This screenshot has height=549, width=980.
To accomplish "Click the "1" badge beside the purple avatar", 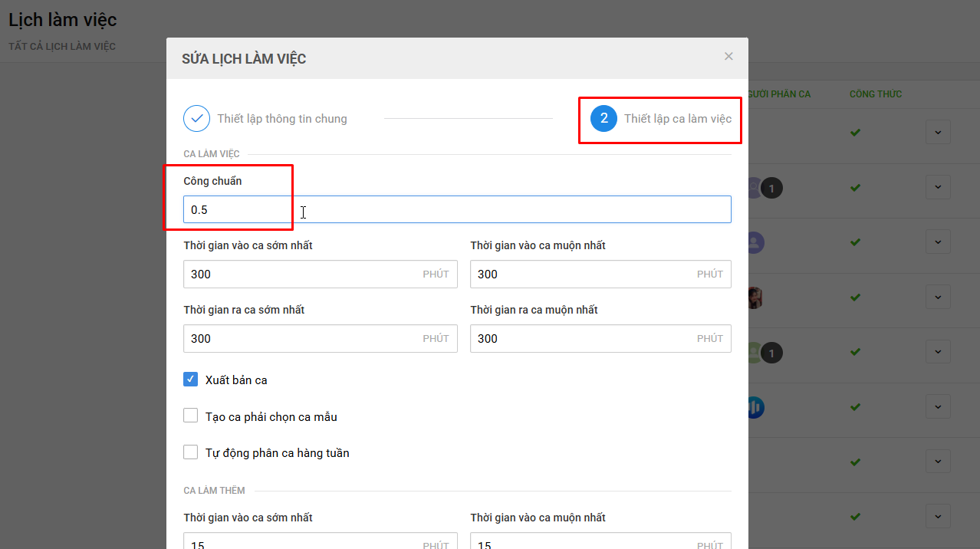I will point(772,188).
